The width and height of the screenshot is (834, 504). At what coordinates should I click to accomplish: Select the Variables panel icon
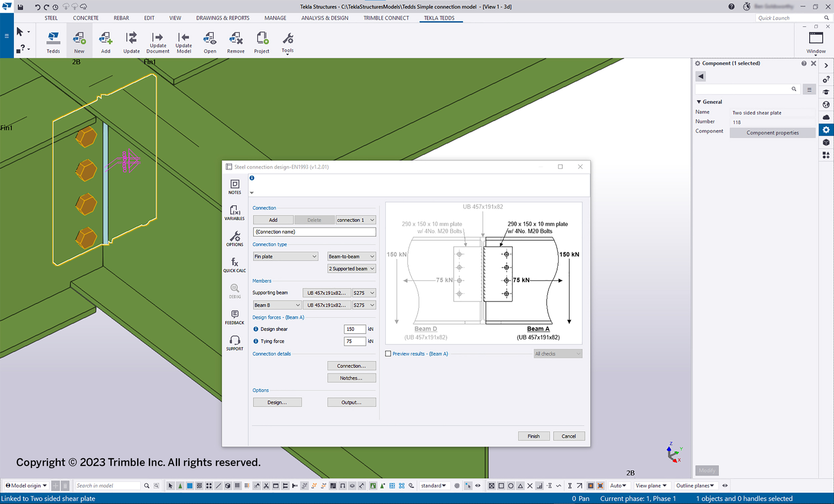tap(235, 213)
